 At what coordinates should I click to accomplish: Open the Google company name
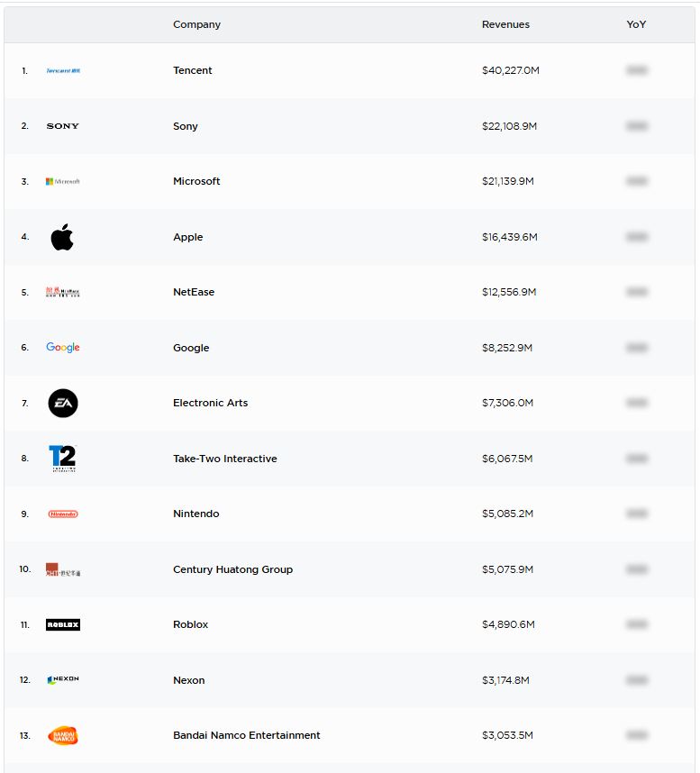(191, 348)
